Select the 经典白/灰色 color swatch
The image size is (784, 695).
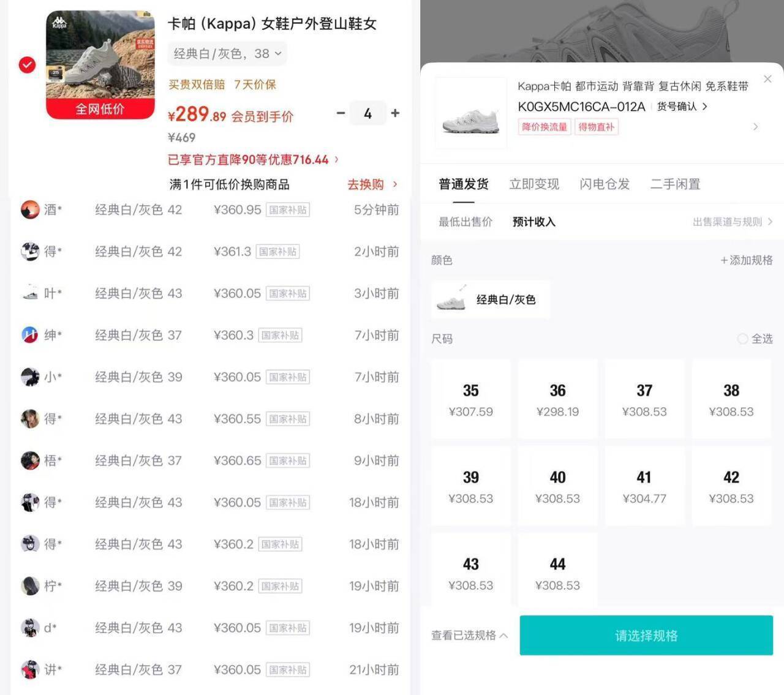(x=491, y=299)
